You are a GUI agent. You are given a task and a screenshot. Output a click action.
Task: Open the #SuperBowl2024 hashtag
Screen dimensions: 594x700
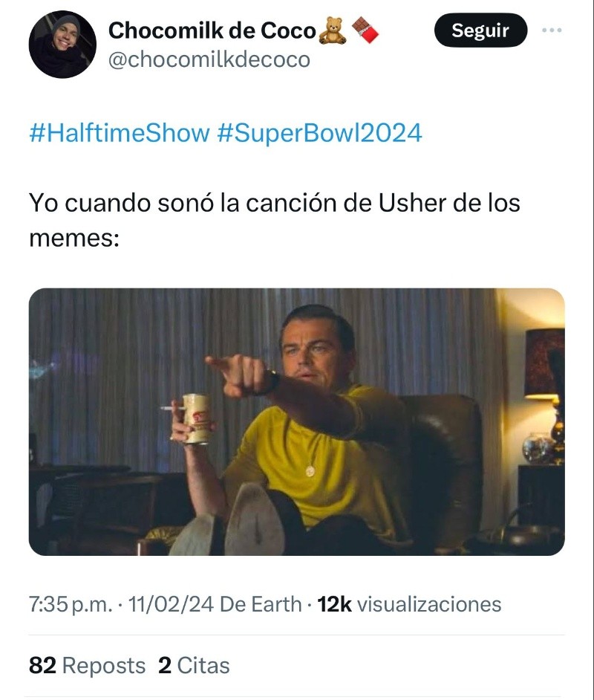[x=319, y=133]
